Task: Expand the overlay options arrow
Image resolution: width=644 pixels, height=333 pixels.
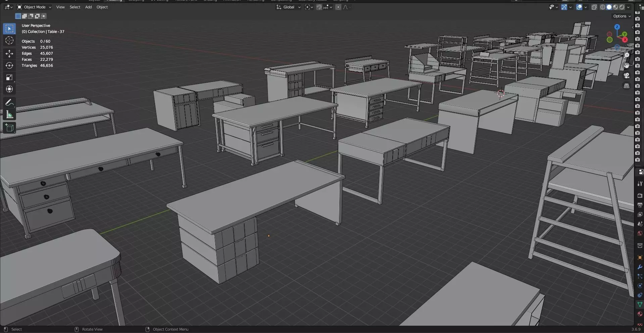Action: click(x=586, y=7)
